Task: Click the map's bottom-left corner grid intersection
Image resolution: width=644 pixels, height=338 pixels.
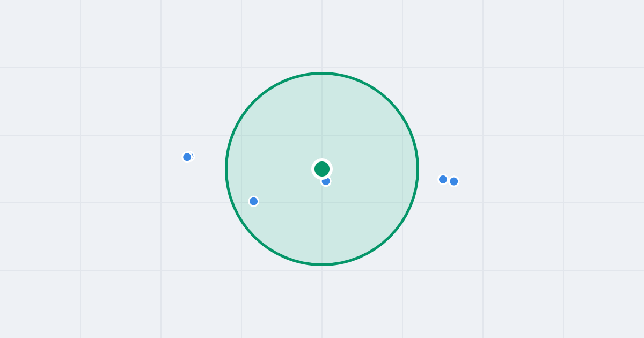Action: pos(80,270)
